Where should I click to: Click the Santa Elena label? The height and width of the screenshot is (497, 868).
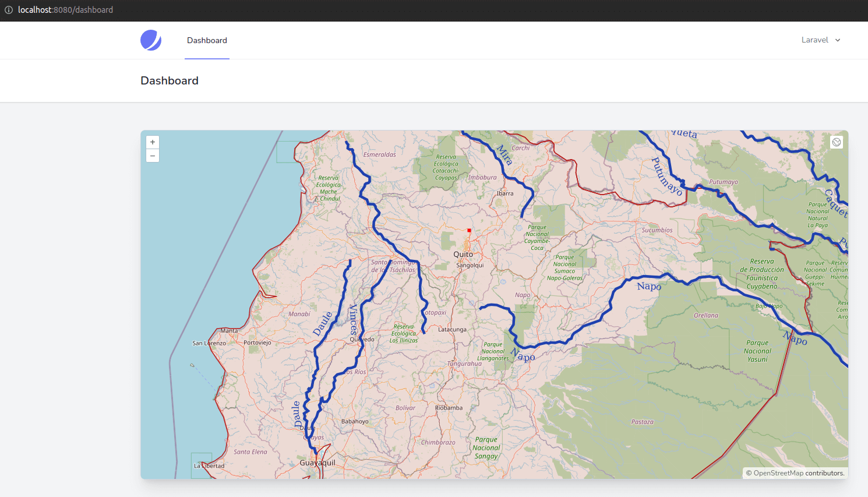point(250,452)
